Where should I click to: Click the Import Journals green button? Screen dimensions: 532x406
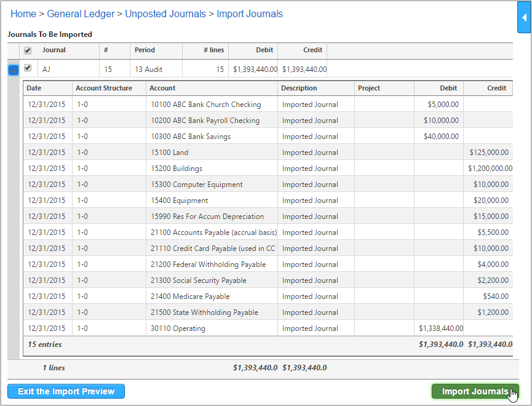pyautogui.click(x=475, y=391)
